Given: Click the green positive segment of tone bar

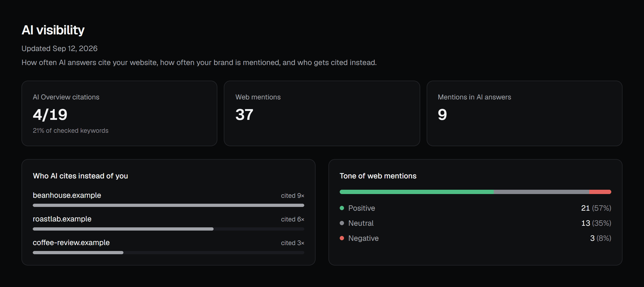Looking at the screenshot, I should (x=417, y=192).
